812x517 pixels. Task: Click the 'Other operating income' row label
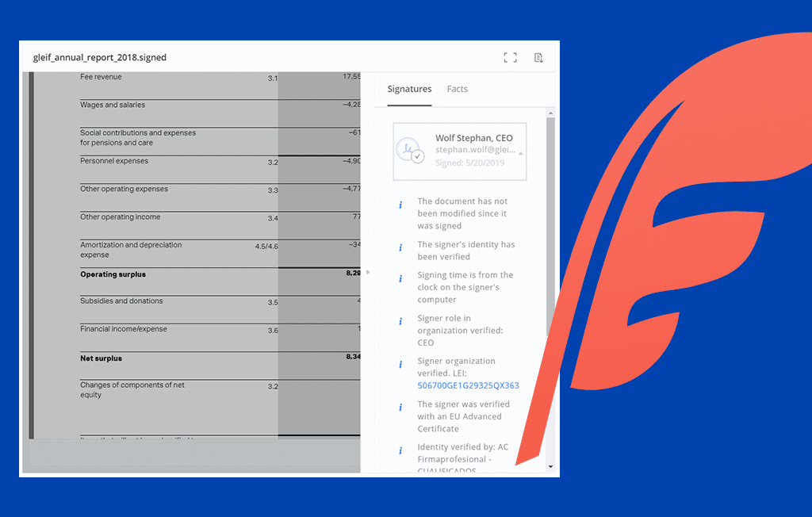coord(121,216)
